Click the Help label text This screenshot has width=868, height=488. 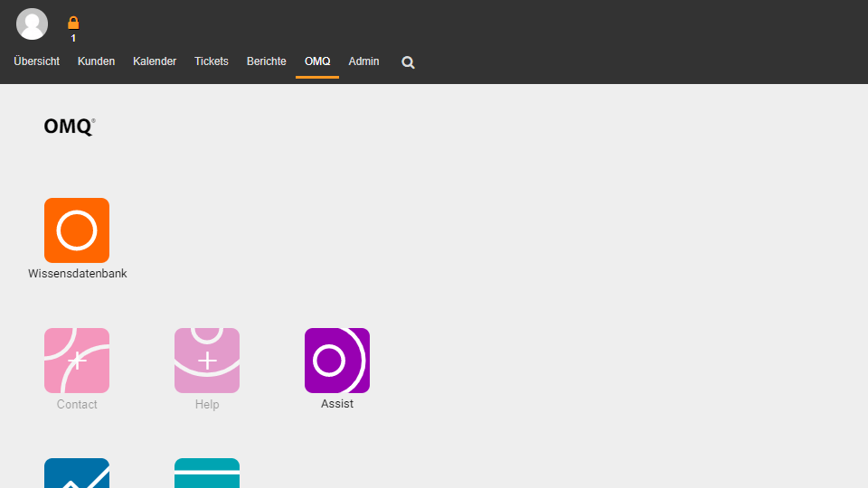(x=207, y=405)
